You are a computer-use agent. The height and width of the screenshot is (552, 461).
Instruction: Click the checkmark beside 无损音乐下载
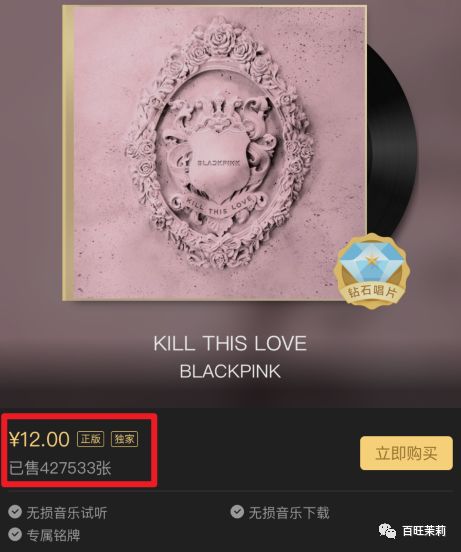(237, 512)
